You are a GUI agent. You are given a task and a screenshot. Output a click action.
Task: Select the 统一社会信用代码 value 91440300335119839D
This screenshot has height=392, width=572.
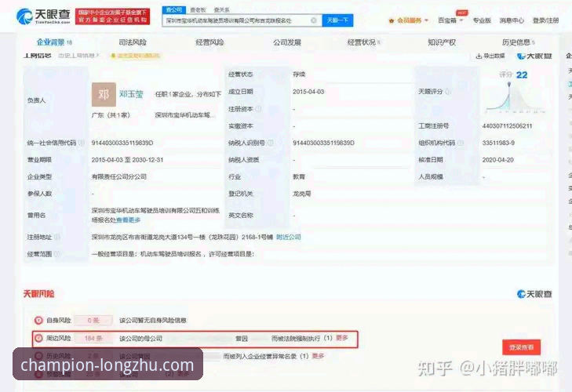[122, 143]
